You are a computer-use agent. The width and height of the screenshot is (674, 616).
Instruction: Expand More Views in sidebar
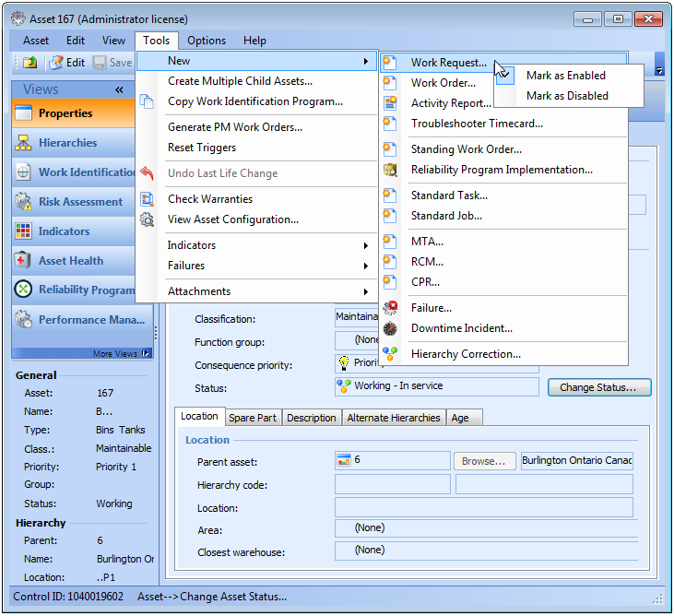point(121,353)
